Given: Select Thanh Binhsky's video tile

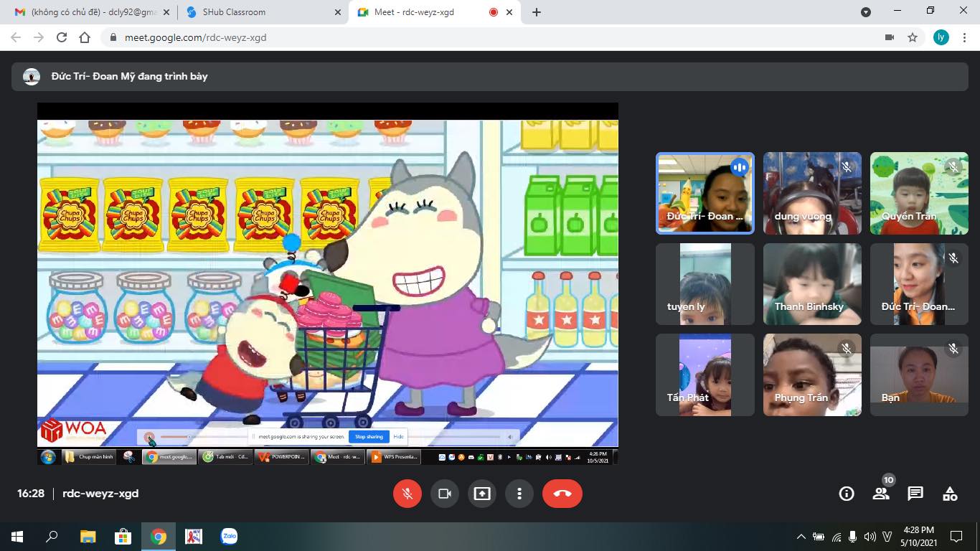Looking at the screenshot, I should pos(812,285).
